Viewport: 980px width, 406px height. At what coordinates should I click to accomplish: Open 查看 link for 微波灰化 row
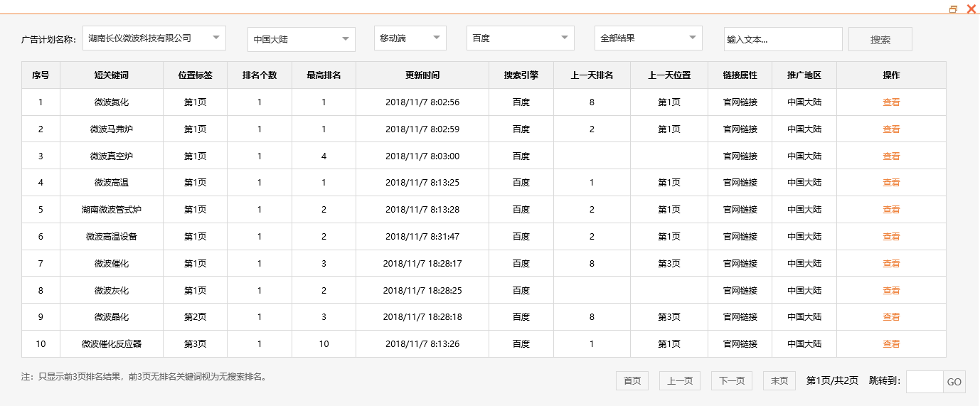[891, 291]
